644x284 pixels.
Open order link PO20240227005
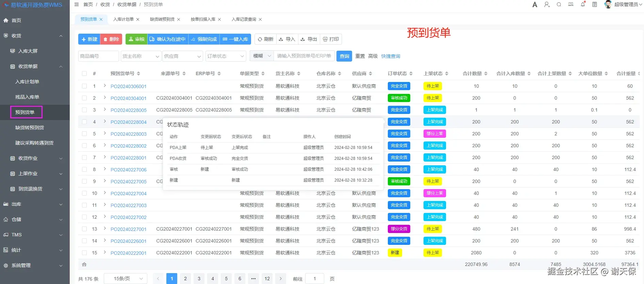pos(128,182)
